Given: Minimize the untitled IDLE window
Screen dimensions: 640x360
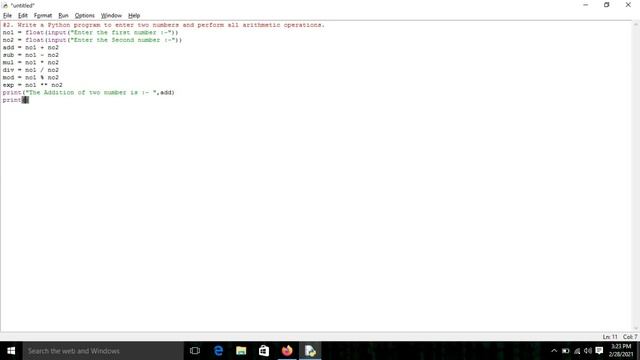Looking at the screenshot, I should (x=585, y=5).
